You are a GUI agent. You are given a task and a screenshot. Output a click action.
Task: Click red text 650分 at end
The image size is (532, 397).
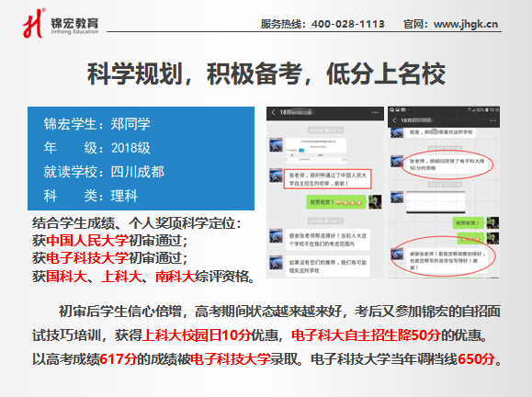pos(476,358)
